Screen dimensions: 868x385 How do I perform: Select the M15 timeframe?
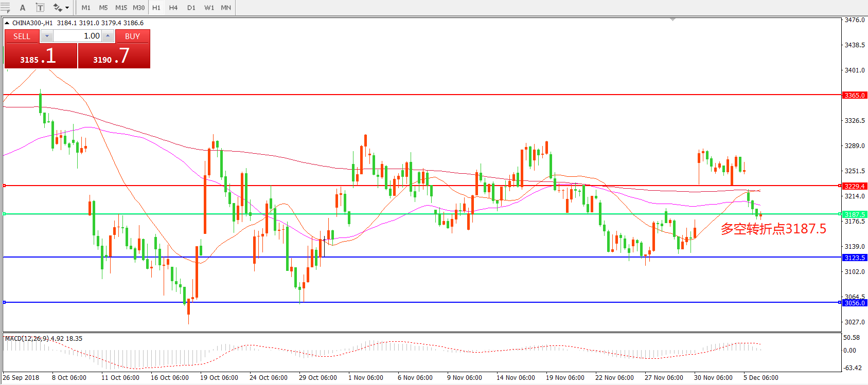click(121, 8)
